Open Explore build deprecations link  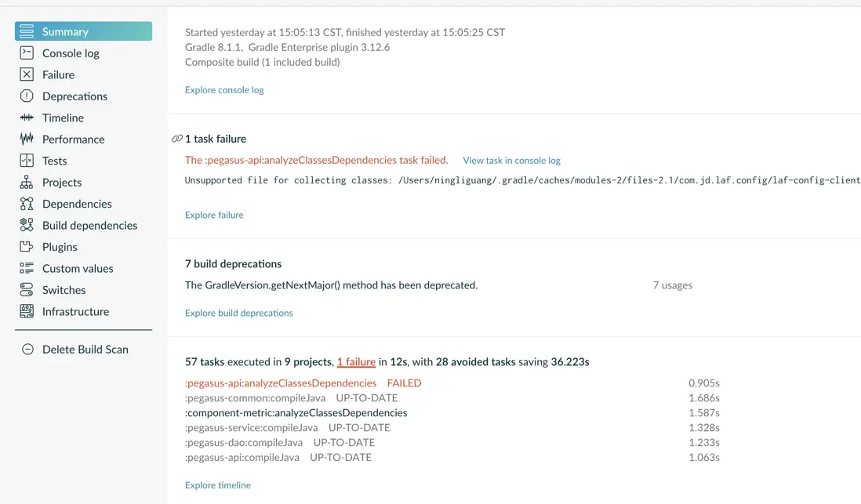click(238, 313)
